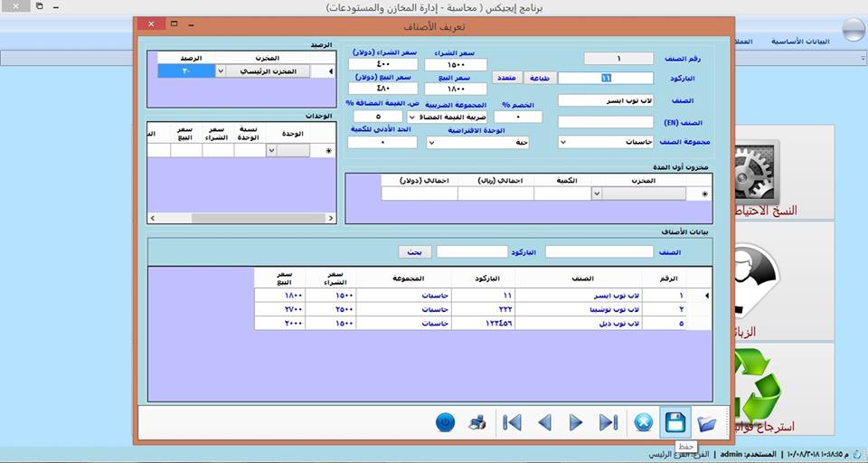868x463 pixels.
Task: Click the الخصم % discount field
Action: point(518,117)
